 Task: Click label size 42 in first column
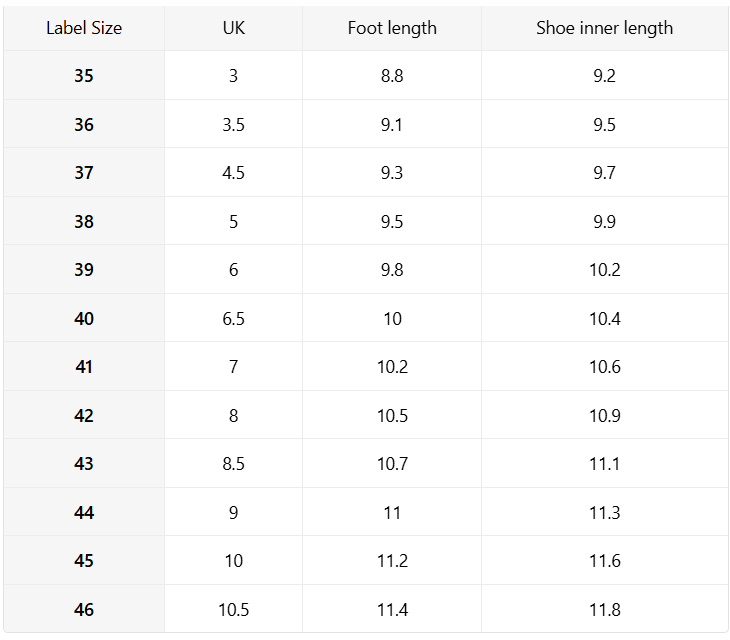(84, 416)
